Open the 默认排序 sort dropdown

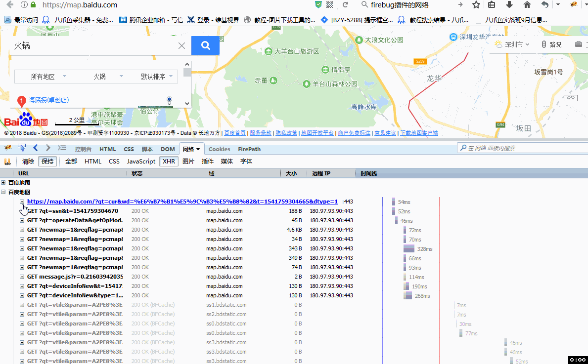pyautogui.click(x=157, y=77)
